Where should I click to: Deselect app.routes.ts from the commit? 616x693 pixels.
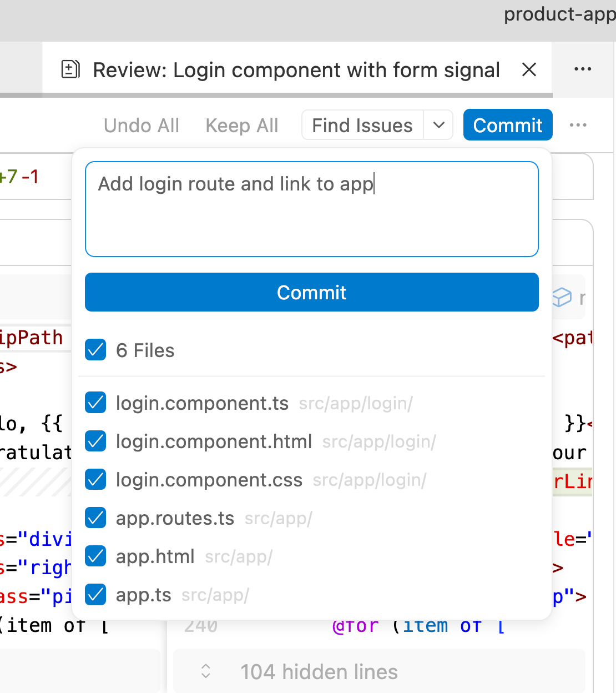coord(95,518)
